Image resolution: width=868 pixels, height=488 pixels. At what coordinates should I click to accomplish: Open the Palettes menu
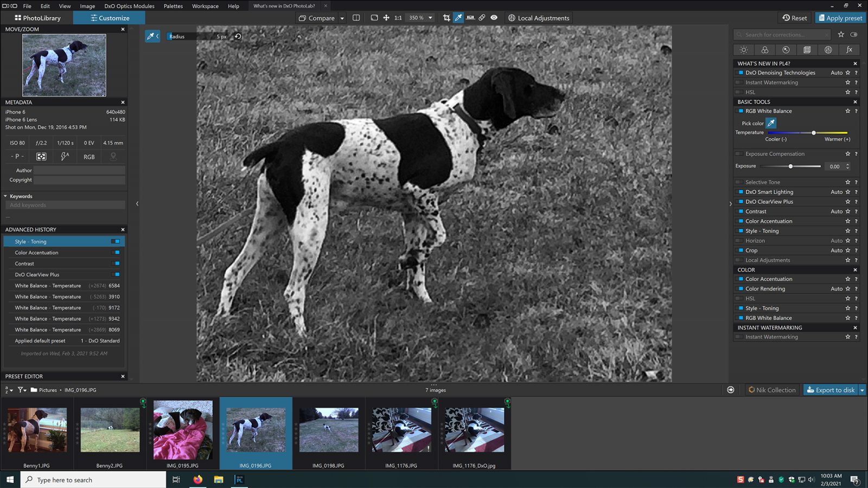coord(173,6)
